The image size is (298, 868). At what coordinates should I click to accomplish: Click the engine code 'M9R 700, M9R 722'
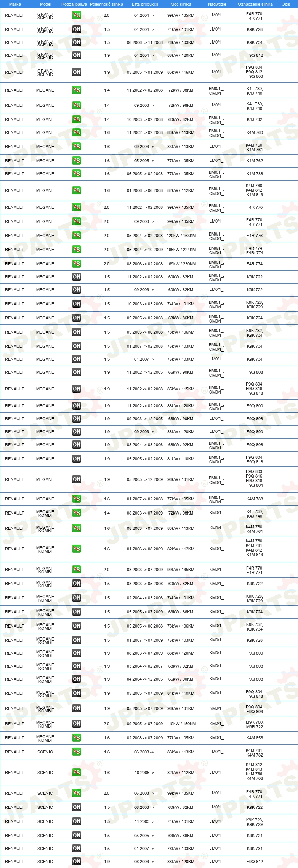(255, 724)
